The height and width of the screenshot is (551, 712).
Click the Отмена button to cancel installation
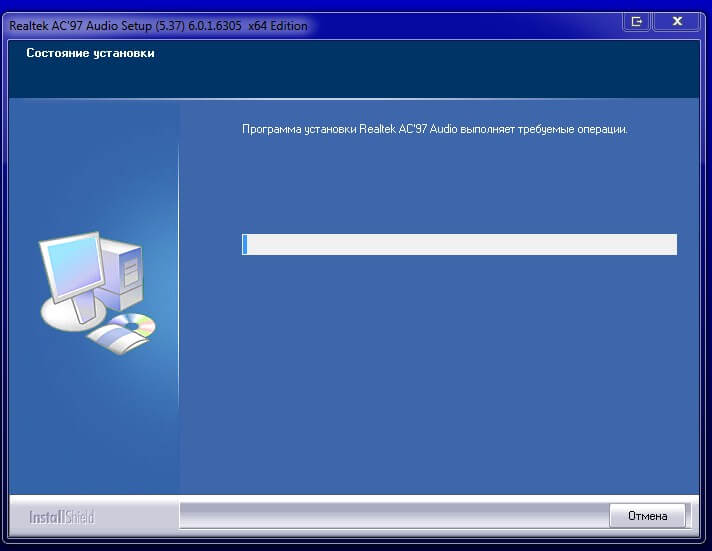[x=647, y=516]
